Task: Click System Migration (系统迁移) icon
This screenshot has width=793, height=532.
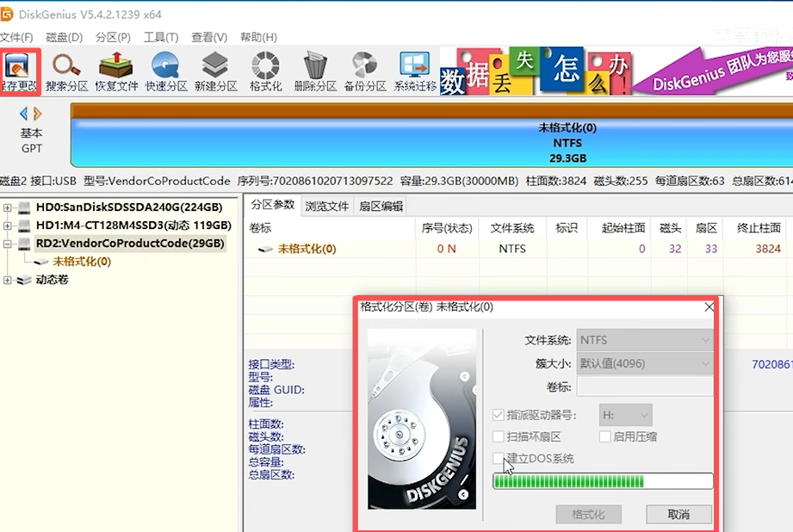Action: pos(415,71)
